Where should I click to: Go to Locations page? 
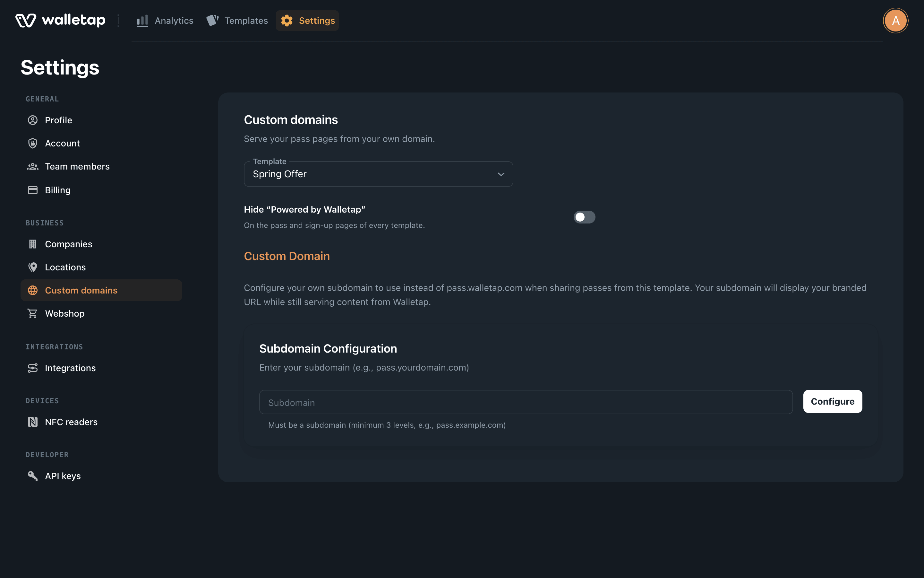tap(101, 267)
